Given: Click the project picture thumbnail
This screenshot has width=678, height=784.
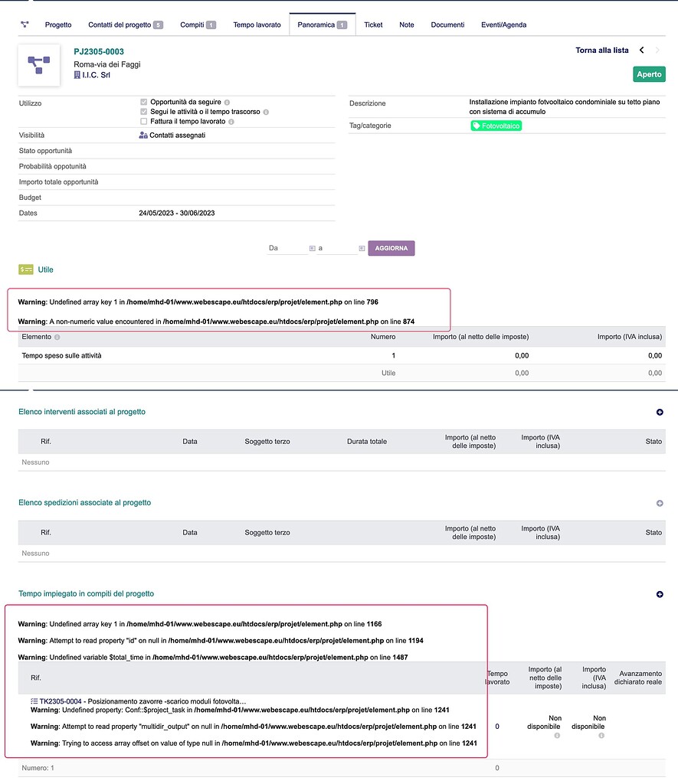Looking at the screenshot, I should click(39, 65).
